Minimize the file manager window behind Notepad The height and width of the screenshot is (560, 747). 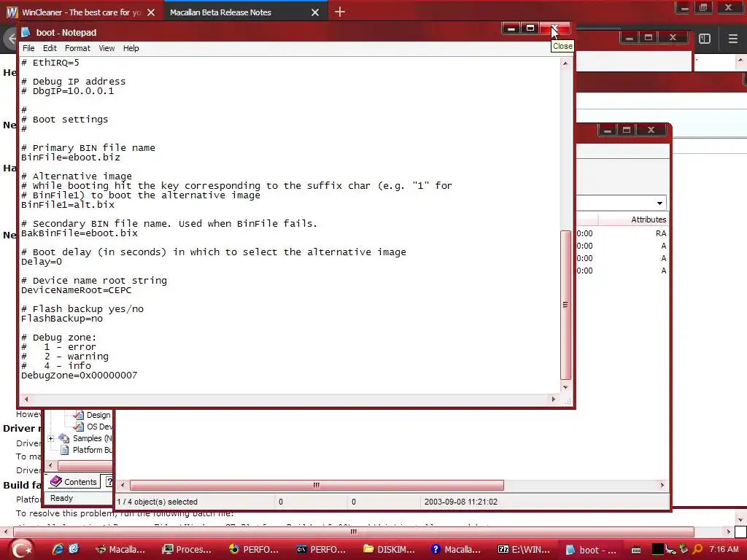608,130
